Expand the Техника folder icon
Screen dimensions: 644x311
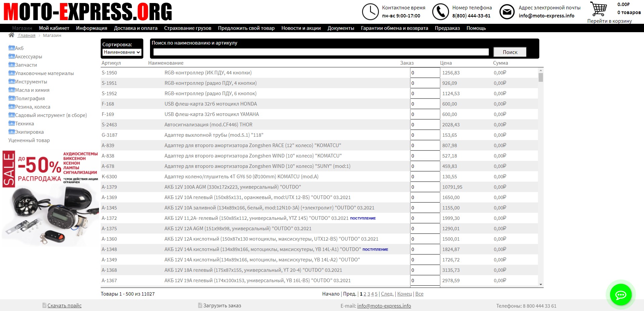point(11,123)
